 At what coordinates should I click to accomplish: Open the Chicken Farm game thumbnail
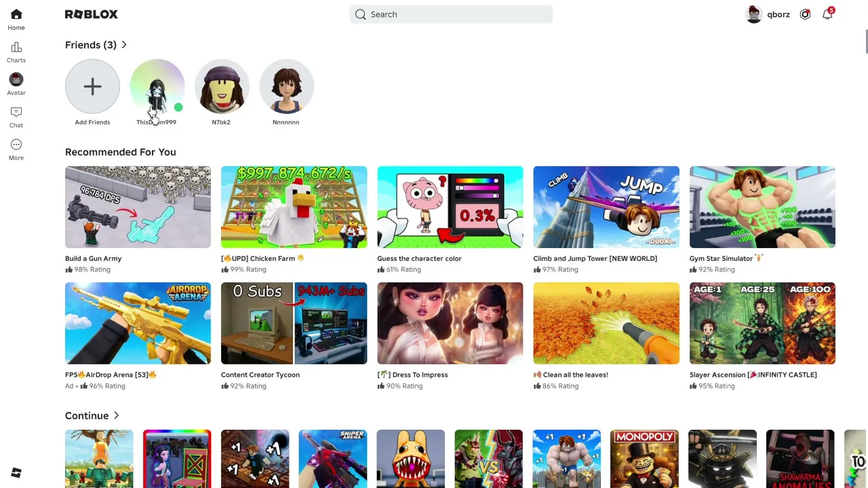coord(294,207)
